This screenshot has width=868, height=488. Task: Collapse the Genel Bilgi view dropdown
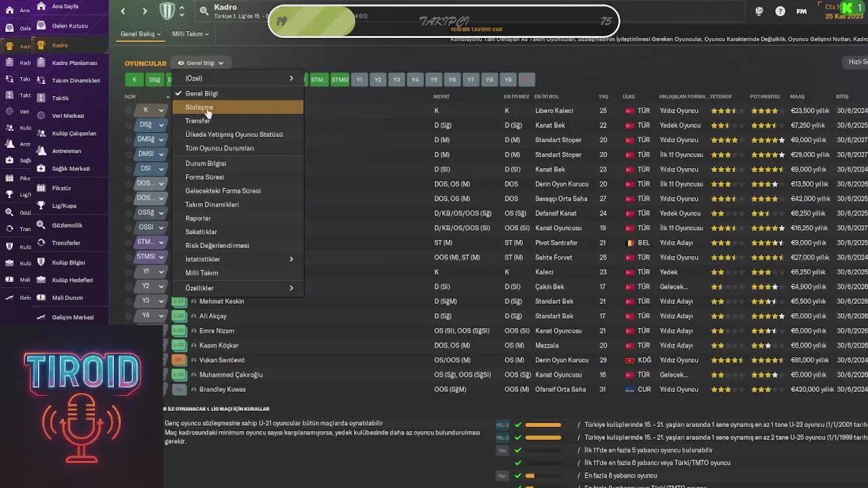tap(201, 63)
